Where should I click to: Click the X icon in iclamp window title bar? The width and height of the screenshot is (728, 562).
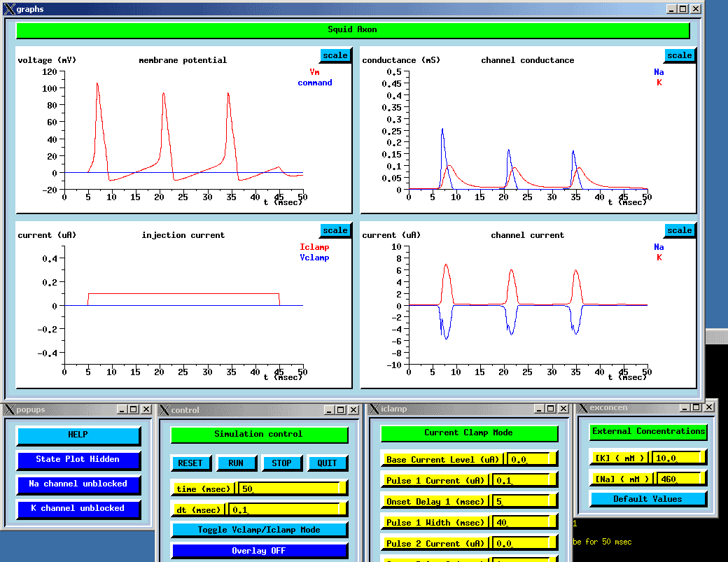click(373, 409)
